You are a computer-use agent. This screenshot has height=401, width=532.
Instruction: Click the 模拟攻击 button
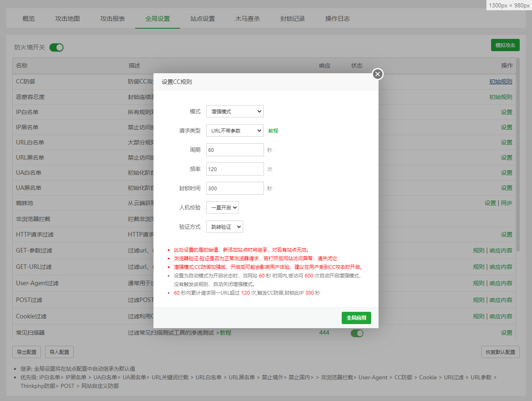[505, 45]
